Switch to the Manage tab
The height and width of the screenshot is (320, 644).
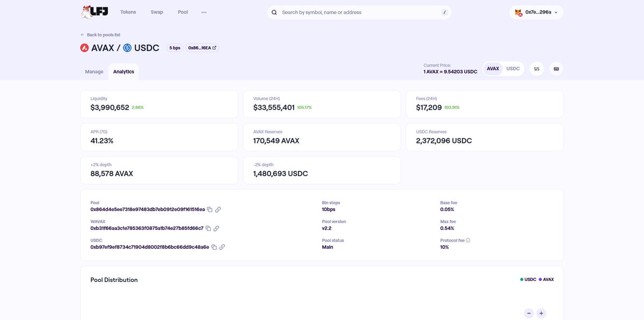[x=94, y=72]
